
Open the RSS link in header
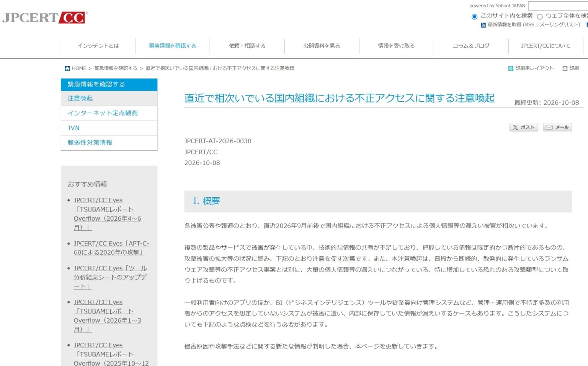click(529, 25)
